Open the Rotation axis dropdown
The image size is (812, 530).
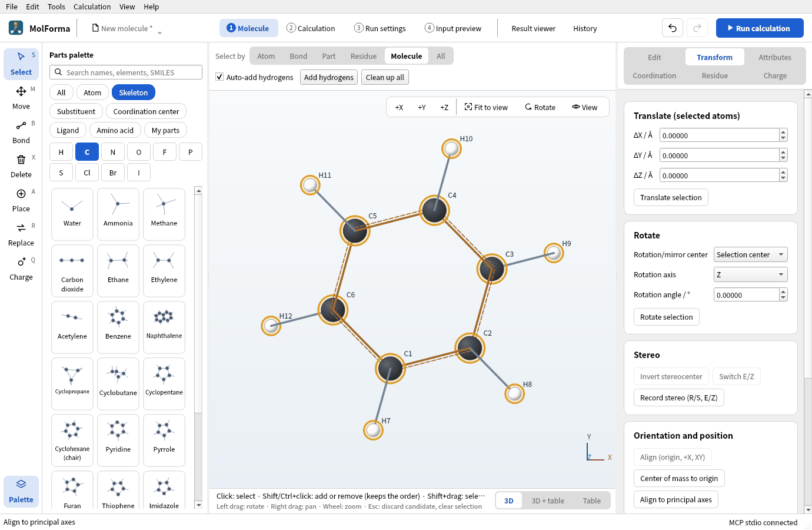751,274
